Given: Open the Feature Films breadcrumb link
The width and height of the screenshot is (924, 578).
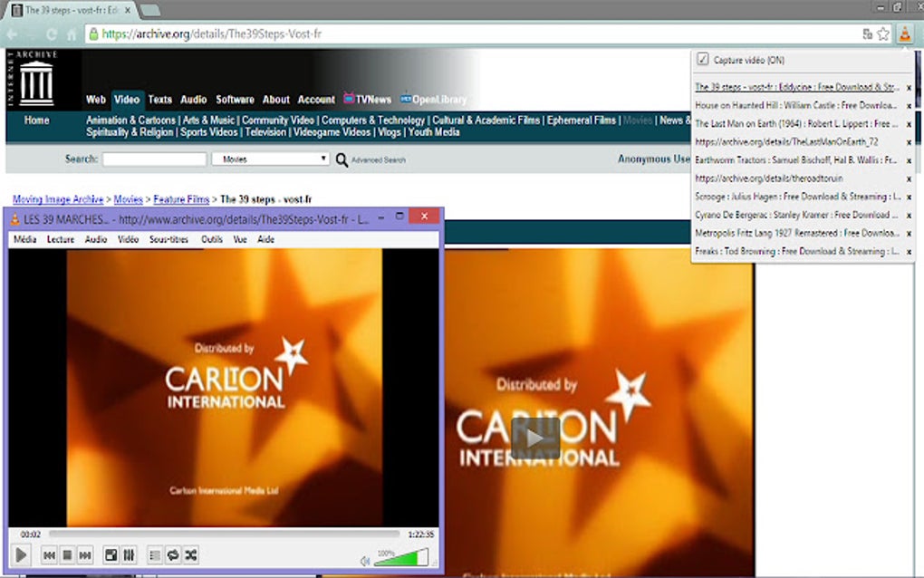Looking at the screenshot, I should [x=178, y=198].
